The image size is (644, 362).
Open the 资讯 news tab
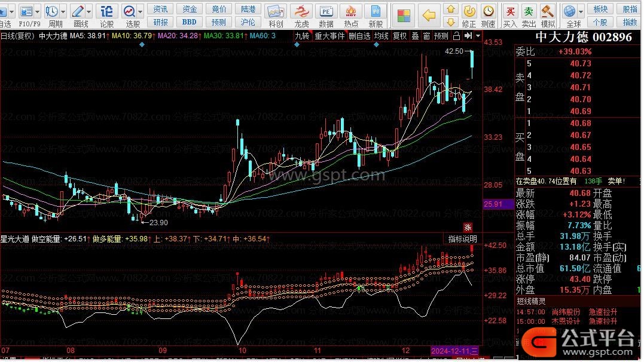(x=160, y=9)
